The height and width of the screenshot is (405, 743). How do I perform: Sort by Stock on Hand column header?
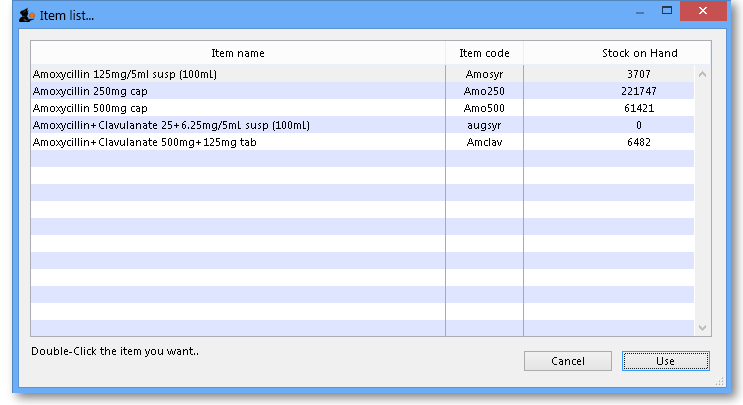639,53
